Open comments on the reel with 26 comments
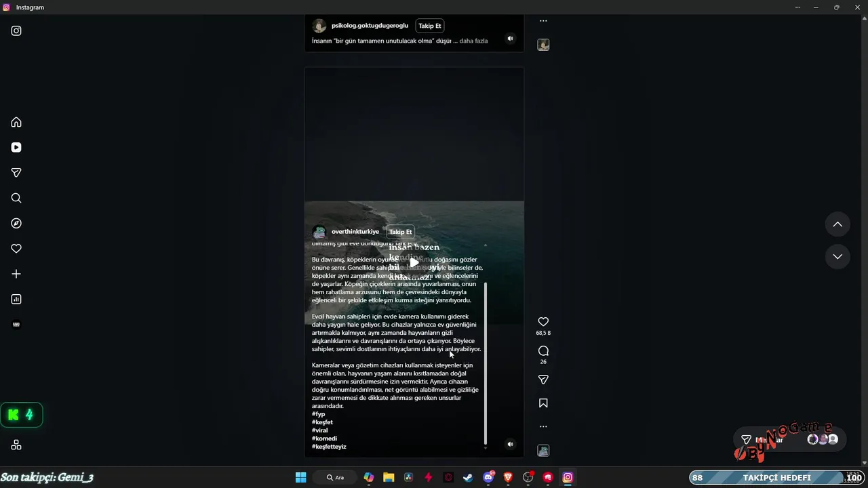 [543, 351]
